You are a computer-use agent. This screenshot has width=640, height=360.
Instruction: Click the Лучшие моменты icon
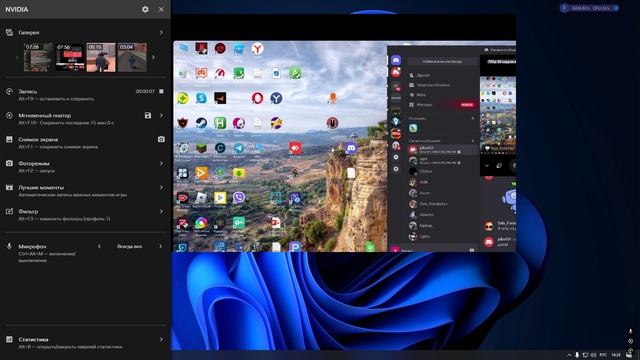[9, 187]
